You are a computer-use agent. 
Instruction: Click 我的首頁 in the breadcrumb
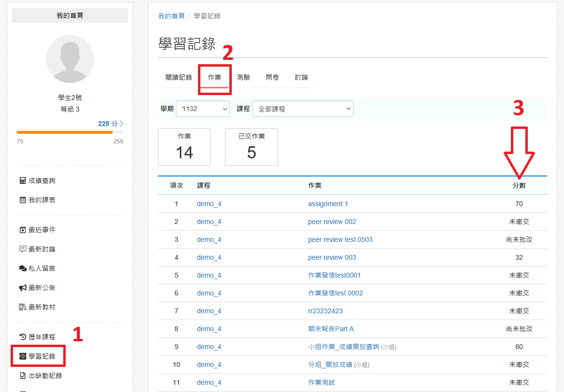point(171,16)
